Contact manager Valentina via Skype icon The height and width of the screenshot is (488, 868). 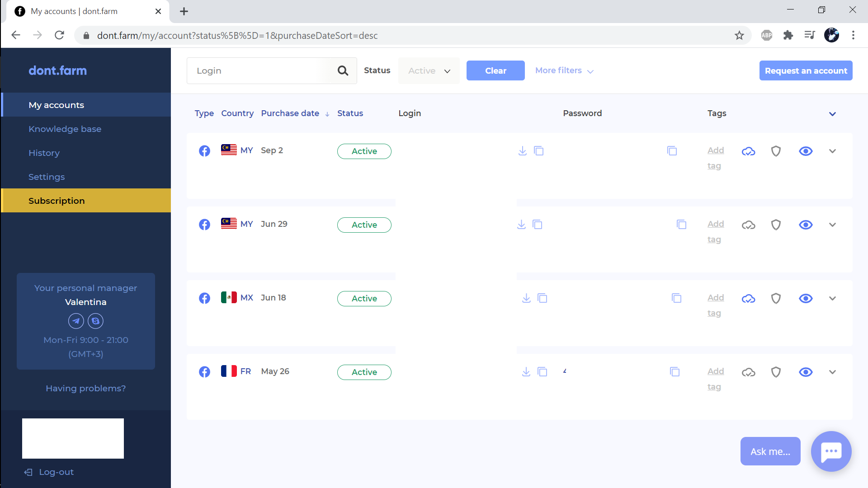point(95,321)
